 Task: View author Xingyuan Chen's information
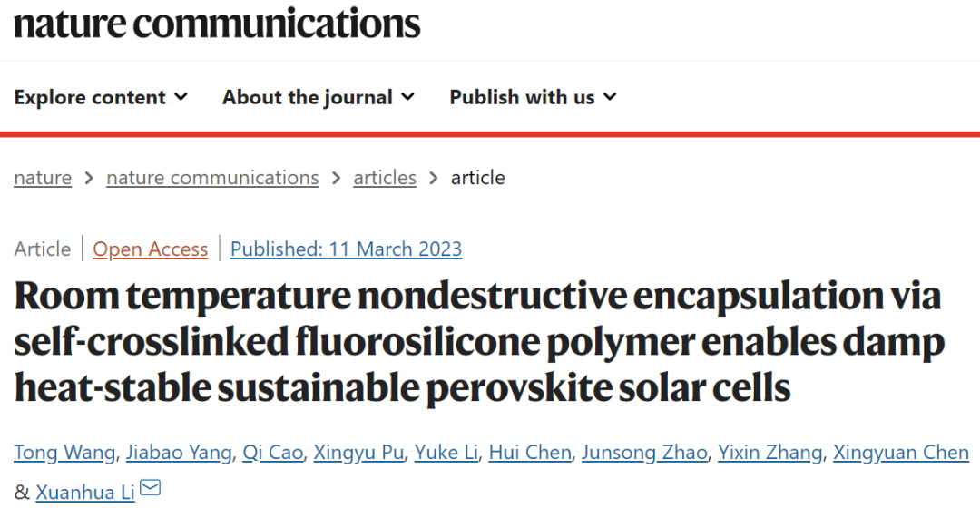click(x=901, y=453)
